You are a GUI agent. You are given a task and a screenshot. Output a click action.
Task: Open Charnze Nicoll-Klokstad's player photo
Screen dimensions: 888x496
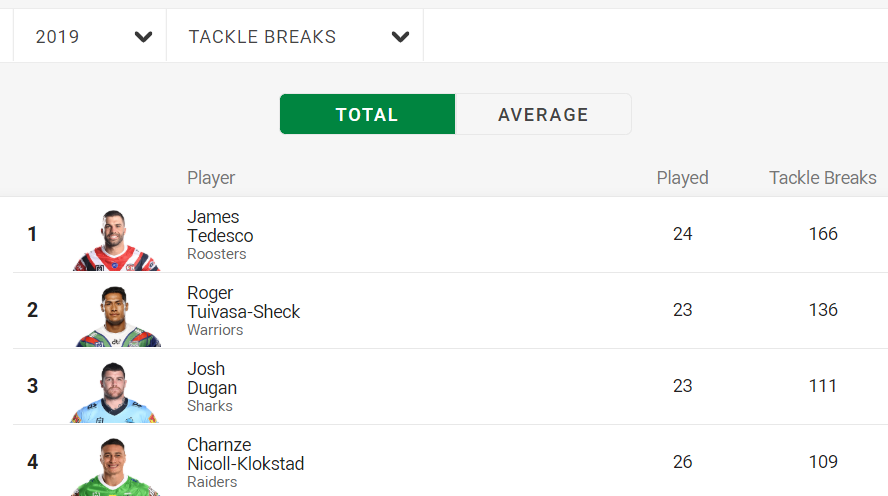point(115,467)
